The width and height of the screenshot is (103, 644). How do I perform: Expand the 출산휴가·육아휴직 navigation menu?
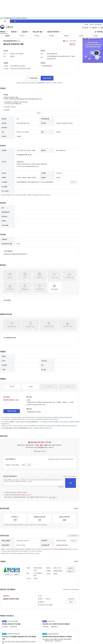[x=54, y=32]
